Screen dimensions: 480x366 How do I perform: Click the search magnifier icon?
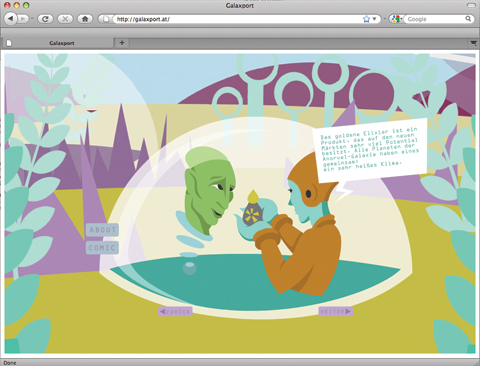coord(468,19)
